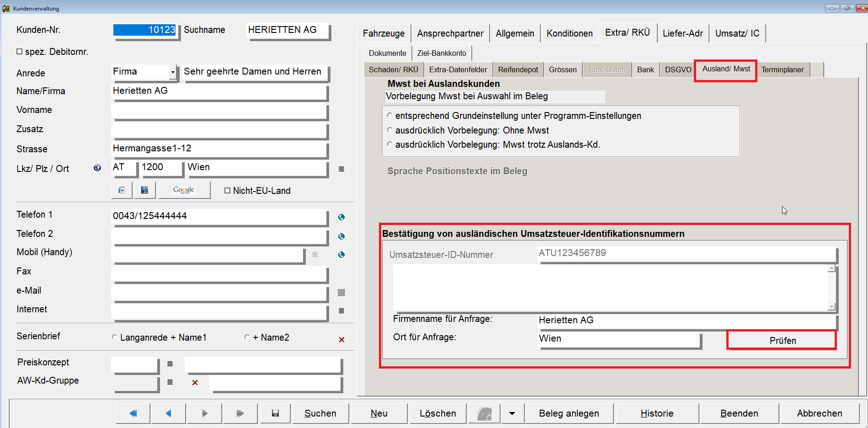Click the up arrow of the VAT result scrollbar
868x428 pixels.
coord(832,268)
